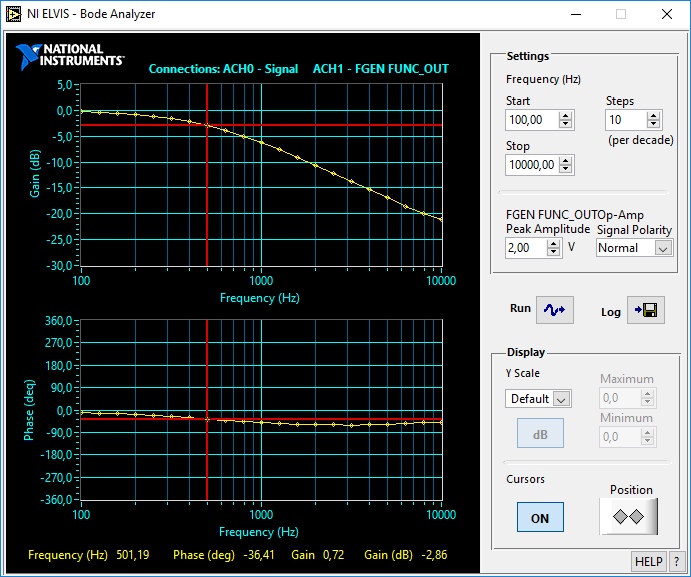Save data with the Log disk icon
Screen dimensions: 691x577
pos(646,310)
